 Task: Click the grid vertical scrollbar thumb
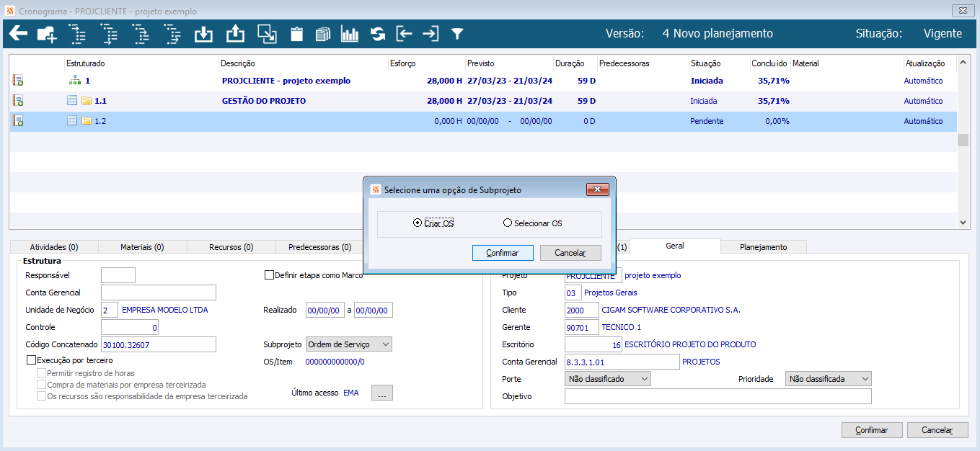963,140
